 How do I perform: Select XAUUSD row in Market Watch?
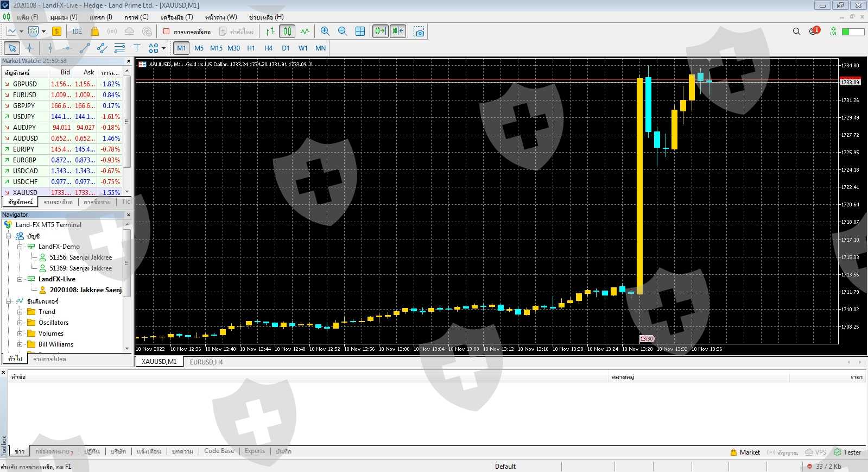[x=26, y=192]
